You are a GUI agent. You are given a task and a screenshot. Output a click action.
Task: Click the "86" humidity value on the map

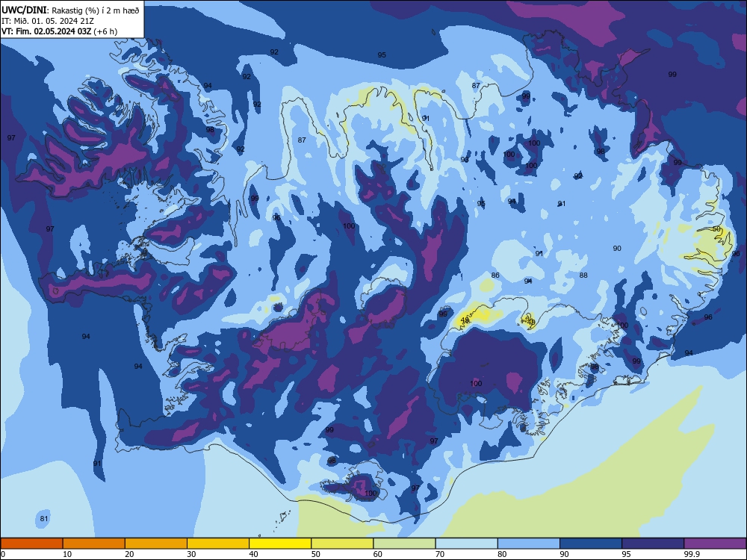495,276
